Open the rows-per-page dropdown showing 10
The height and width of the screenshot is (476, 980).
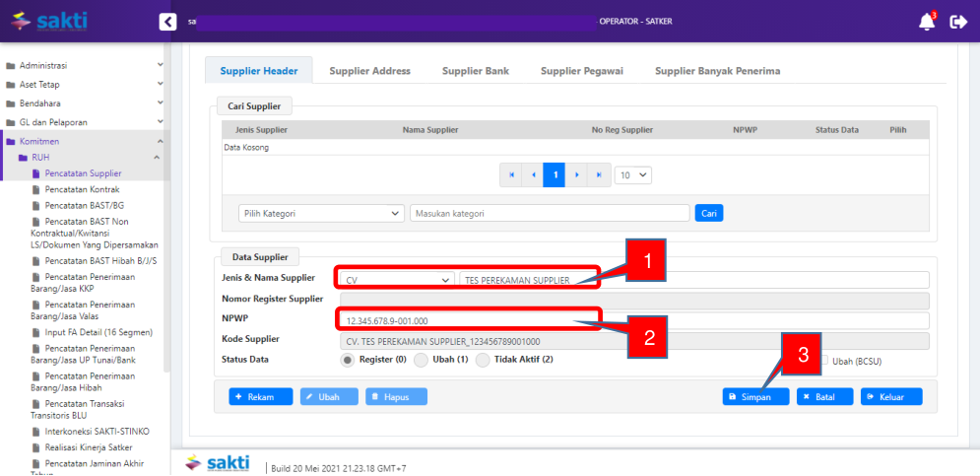tap(632, 174)
